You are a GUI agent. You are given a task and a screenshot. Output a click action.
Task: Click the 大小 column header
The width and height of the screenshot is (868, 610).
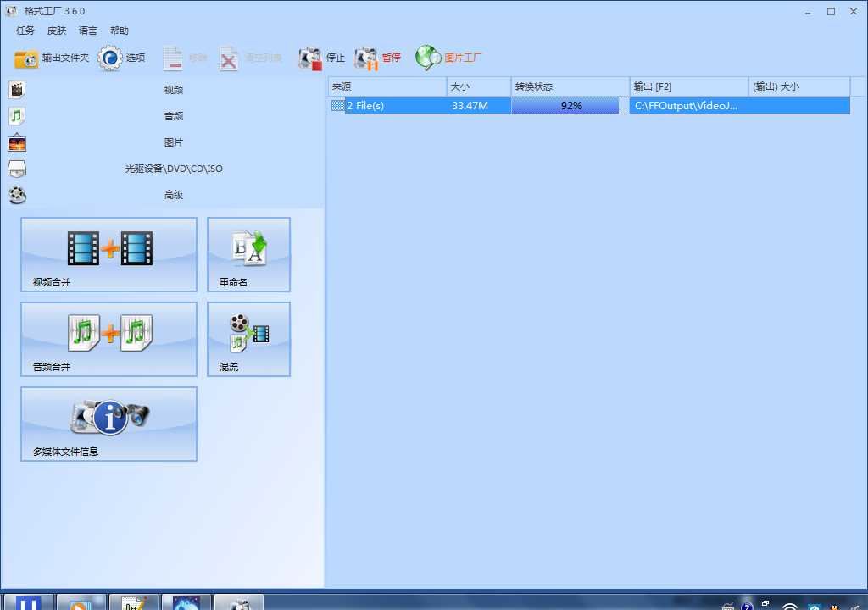pyautogui.click(x=479, y=87)
